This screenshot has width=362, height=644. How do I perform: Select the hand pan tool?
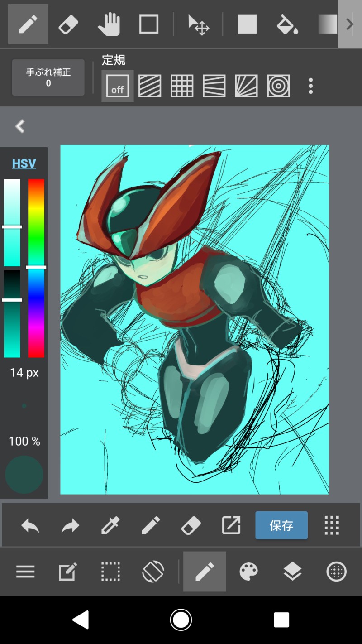point(109,24)
